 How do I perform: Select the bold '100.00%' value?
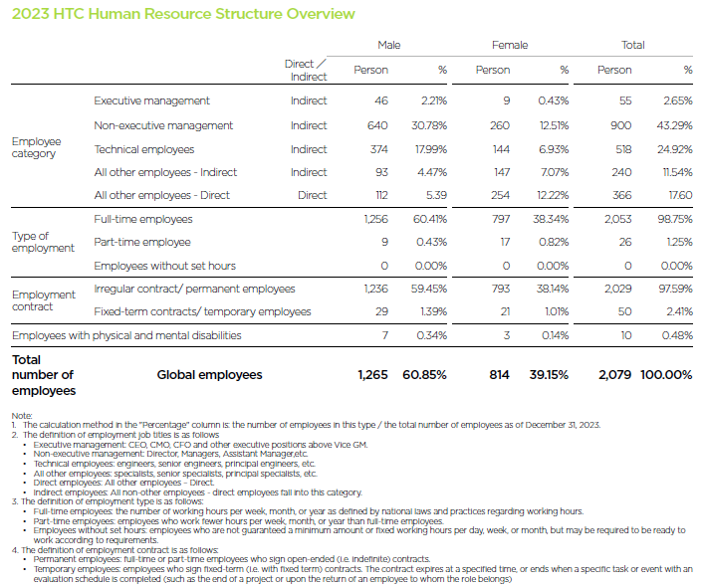[666, 375]
